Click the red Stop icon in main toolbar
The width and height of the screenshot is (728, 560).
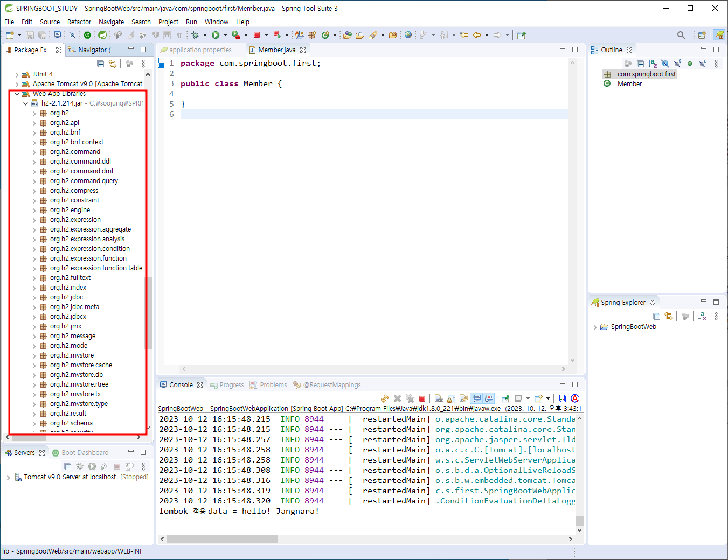point(257,35)
